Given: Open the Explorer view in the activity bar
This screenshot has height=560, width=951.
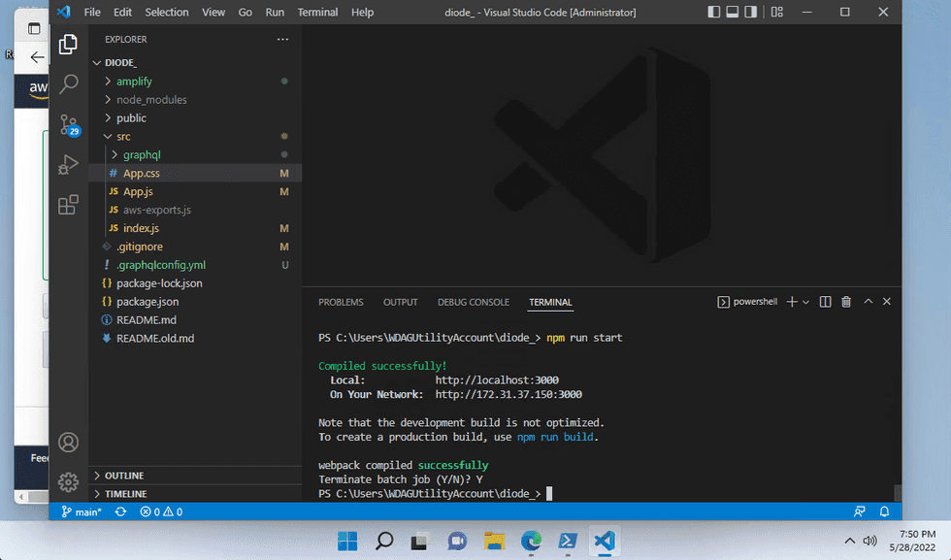Looking at the screenshot, I should pyautogui.click(x=68, y=45).
